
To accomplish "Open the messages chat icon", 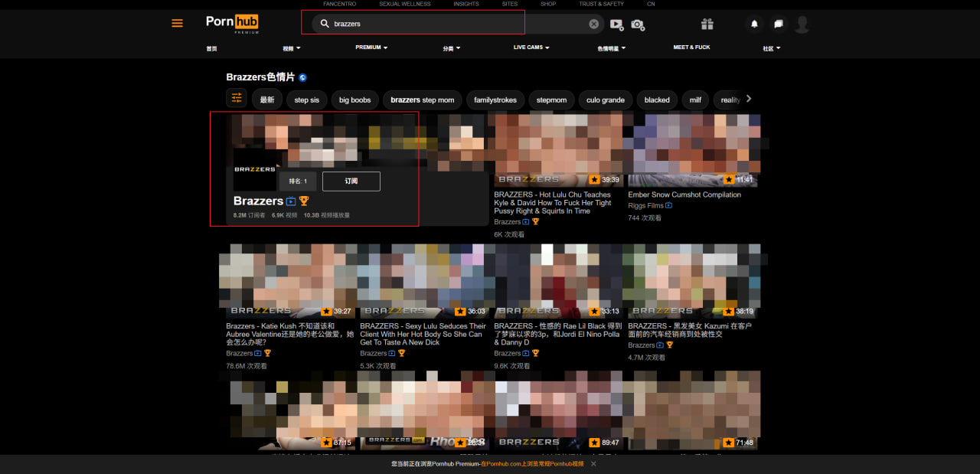I will tap(778, 25).
